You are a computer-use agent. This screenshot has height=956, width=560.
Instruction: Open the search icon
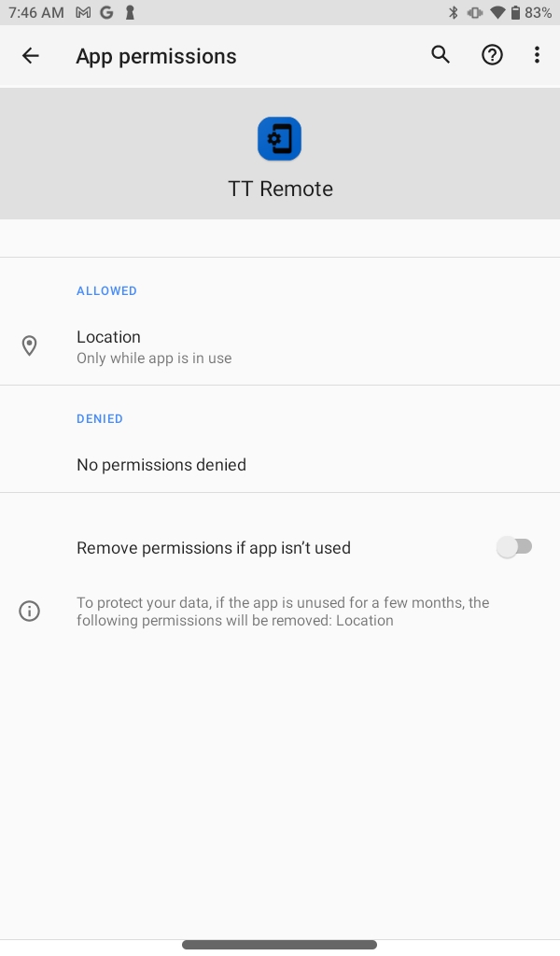tap(441, 55)
